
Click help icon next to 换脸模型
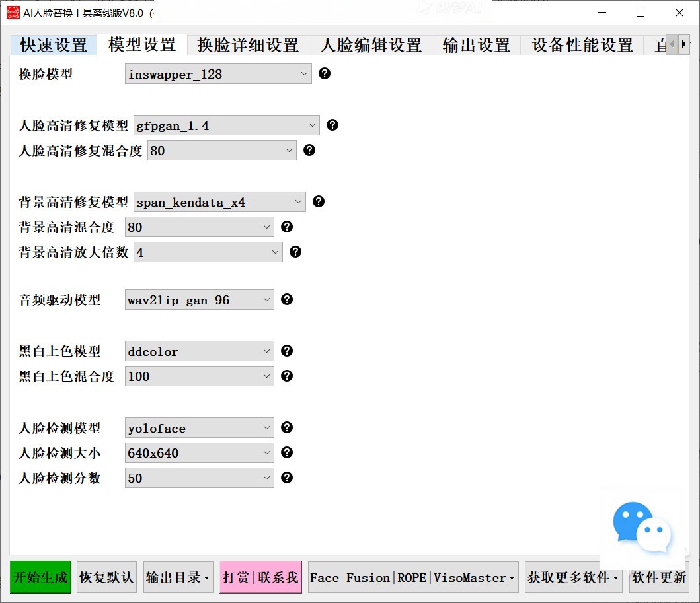[x=325, y=73]
